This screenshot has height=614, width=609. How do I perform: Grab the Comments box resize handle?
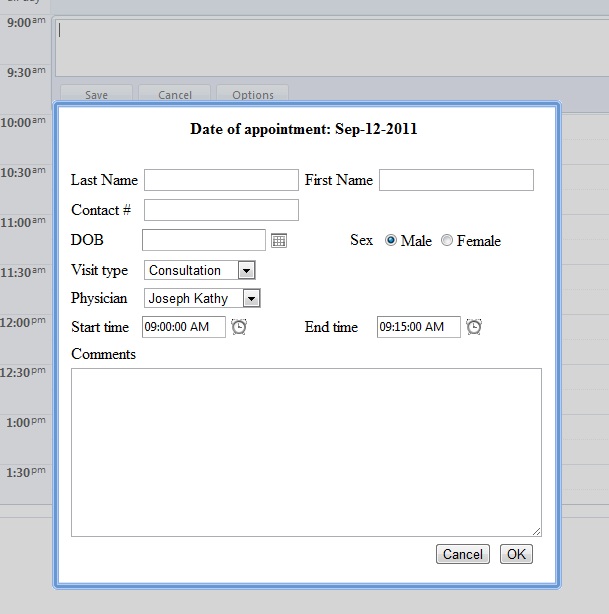[537, 531]
